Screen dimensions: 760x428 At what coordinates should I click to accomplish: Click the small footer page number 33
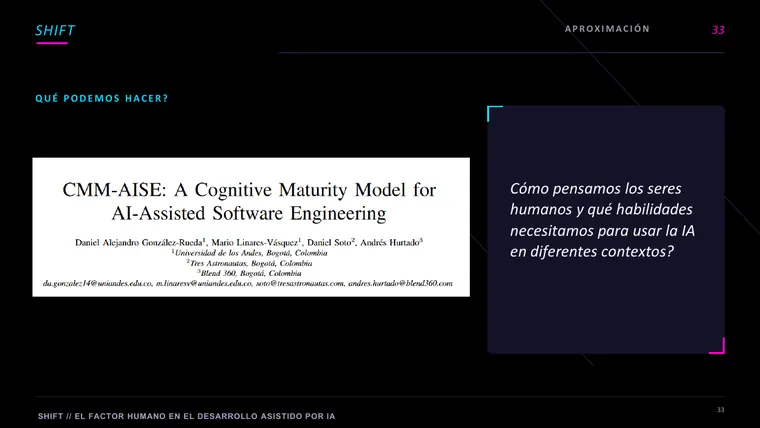pos(720,410)
